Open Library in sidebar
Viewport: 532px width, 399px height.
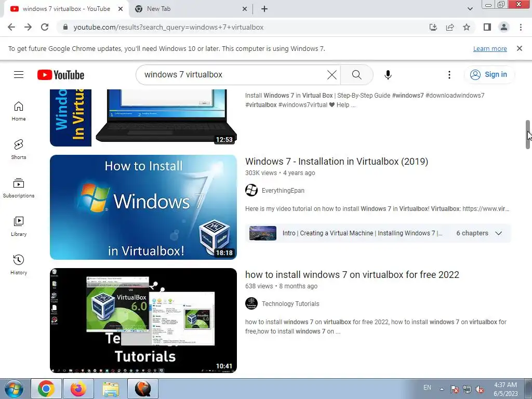click(x=19, y=227)
